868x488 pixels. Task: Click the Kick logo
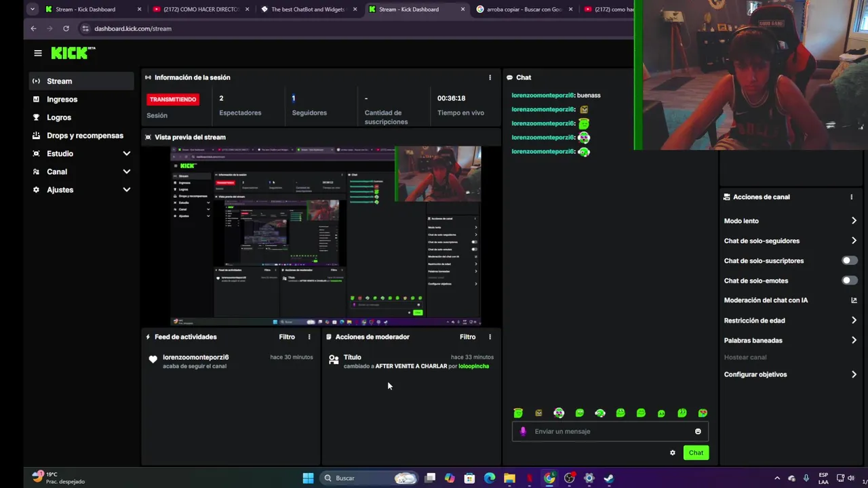tap(73, 53)
